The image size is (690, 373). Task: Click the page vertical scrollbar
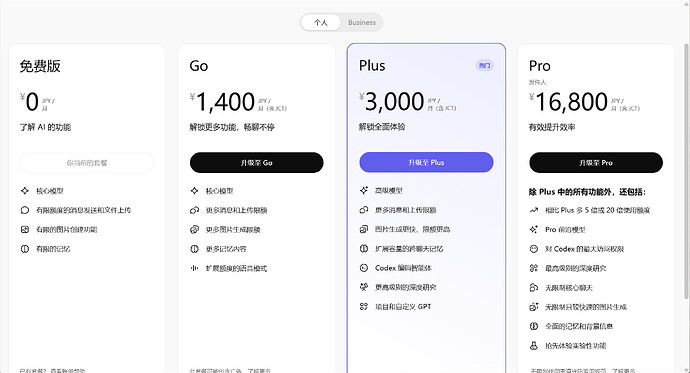point(686,172)
